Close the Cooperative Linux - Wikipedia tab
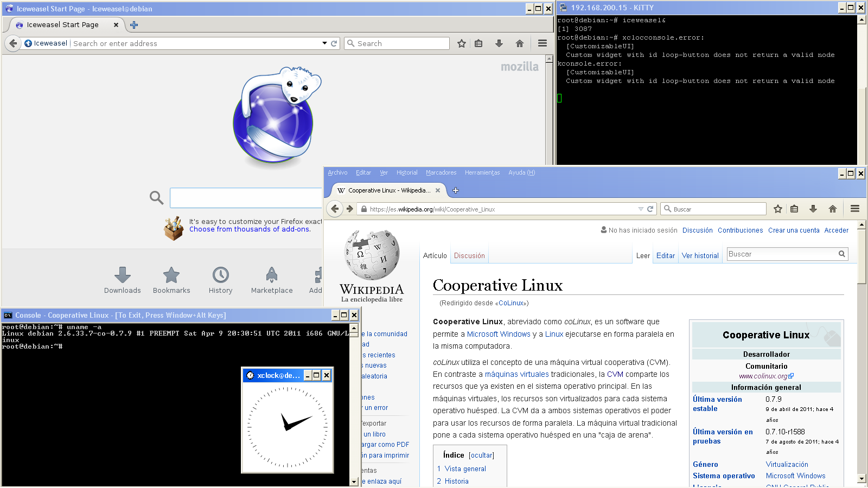The height and width of the screenshot is (488, 868). click(438, 190)
